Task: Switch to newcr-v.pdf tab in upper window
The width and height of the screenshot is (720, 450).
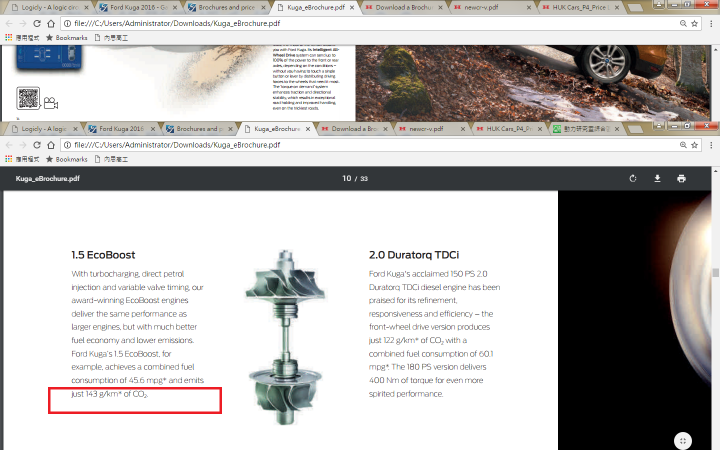Action: point(492,7)
